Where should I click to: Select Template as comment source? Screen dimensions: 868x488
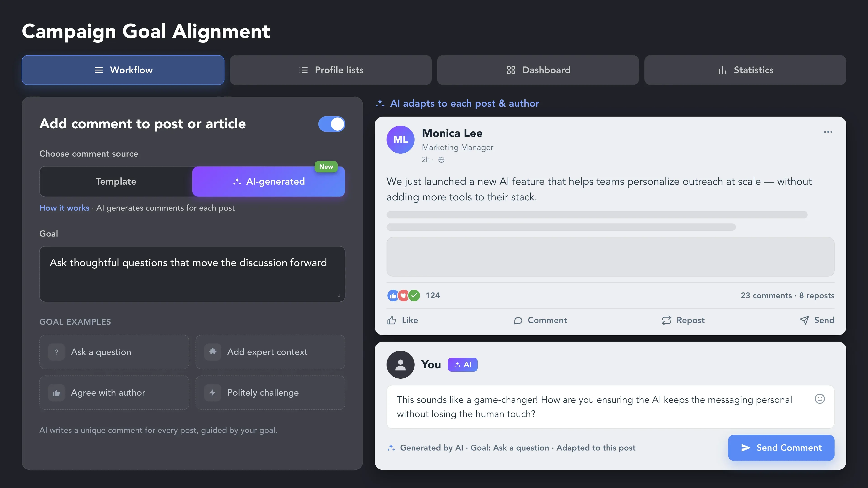tap(116, 181)
